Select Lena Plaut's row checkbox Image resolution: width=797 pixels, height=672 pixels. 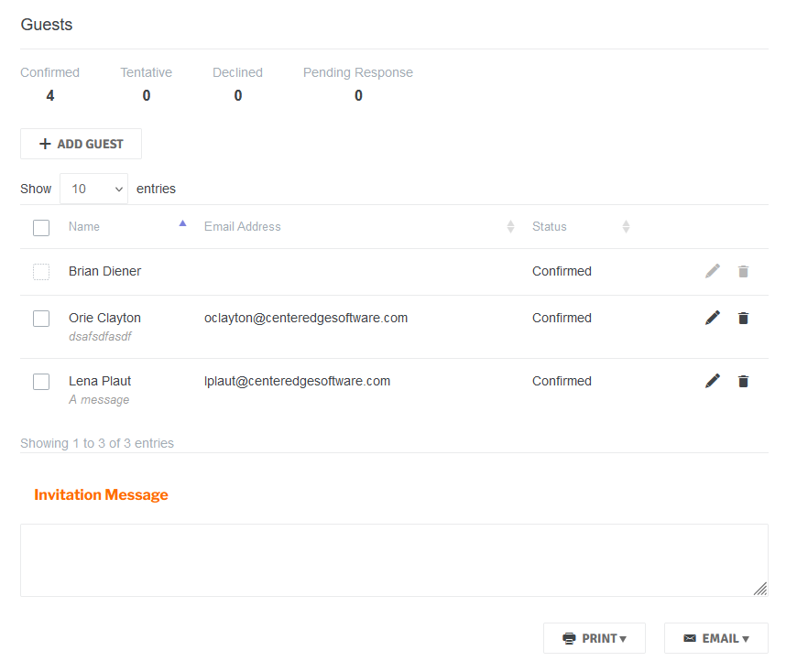pos(41,382)
